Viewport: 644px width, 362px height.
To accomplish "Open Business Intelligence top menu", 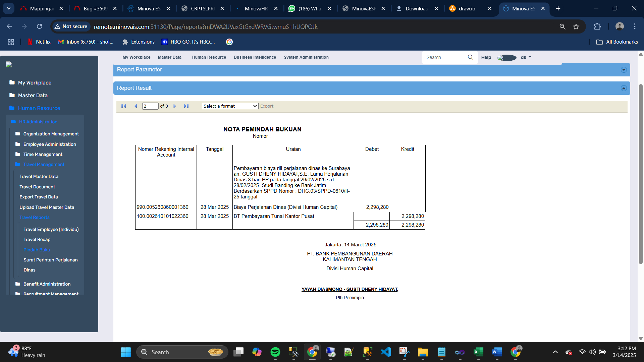I will (x=255, y=57).
